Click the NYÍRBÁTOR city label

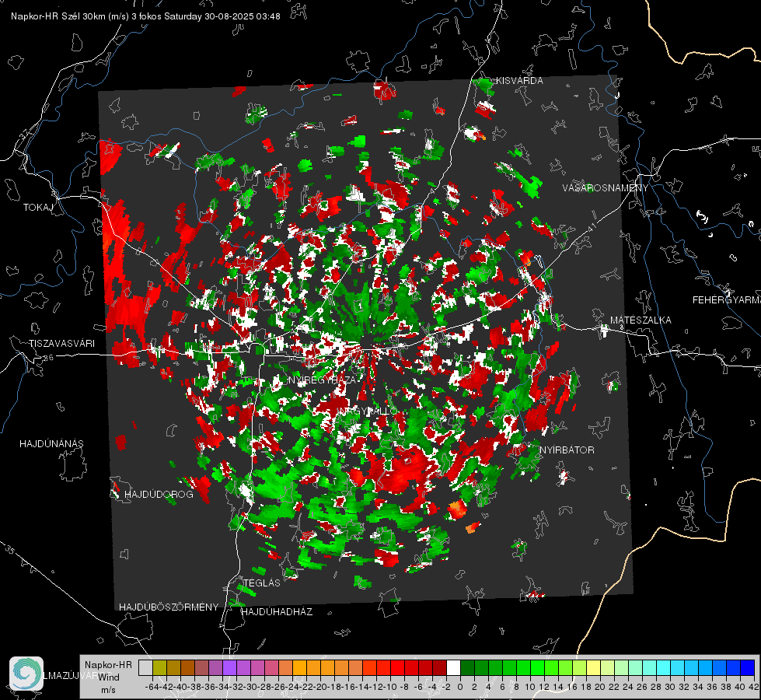[567, 450]
